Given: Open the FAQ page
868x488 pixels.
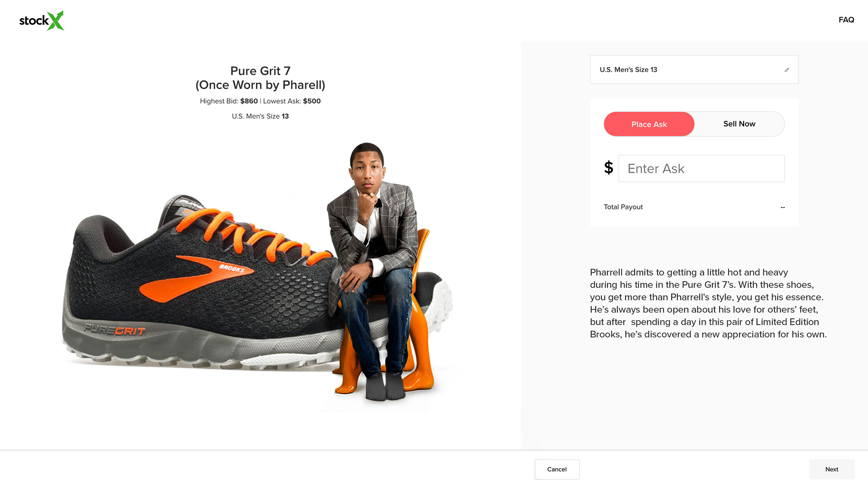Looking at the screenshot, I should (x=846, y=20).
